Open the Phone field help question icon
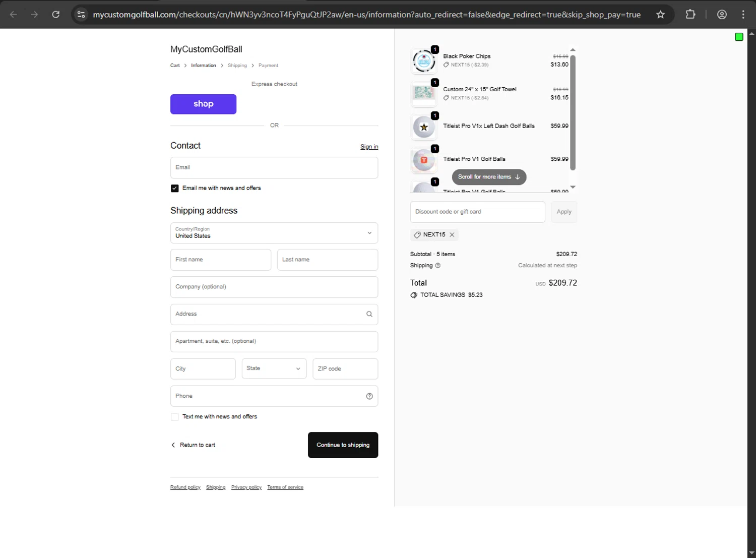Screen dimensions: 756x558 (x=369, y=396)
